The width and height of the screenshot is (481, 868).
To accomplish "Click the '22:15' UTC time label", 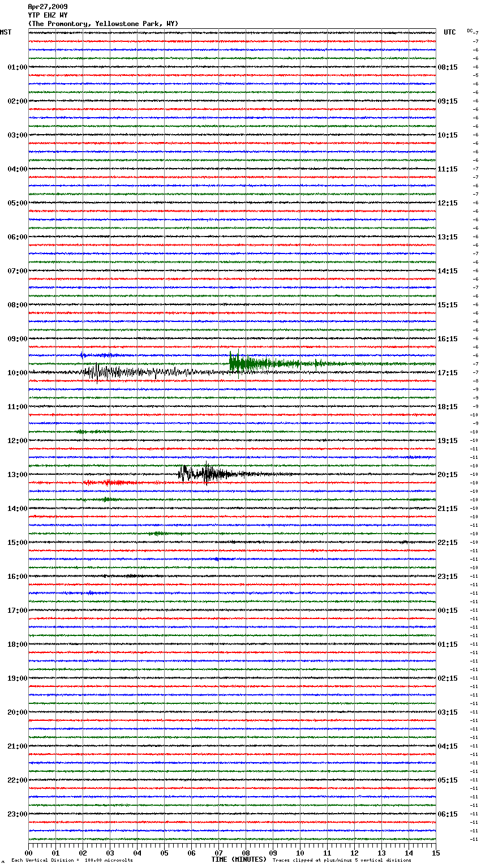I will click(x=448, y=543).
